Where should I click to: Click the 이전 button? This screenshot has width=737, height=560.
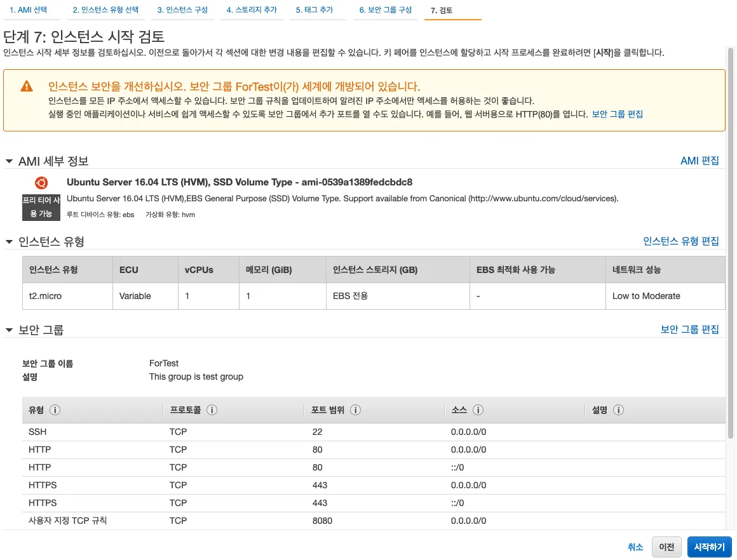666,547
